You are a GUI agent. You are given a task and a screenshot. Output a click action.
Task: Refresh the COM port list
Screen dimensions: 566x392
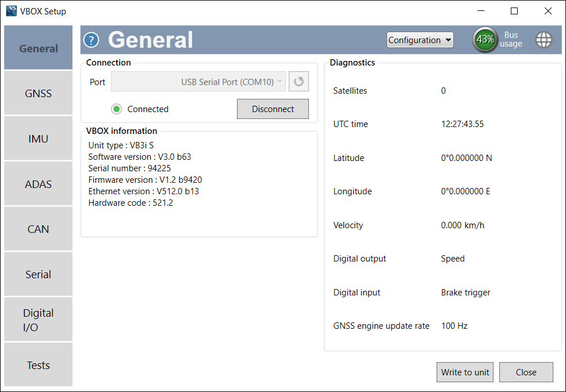299,82
